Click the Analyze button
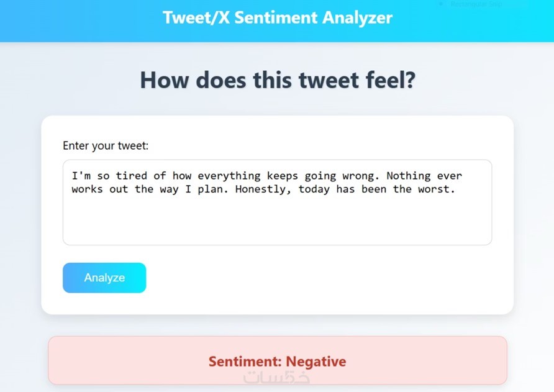The width and height of the screenshot is (554, 392). pyautogui.click(x=104, y=278)
